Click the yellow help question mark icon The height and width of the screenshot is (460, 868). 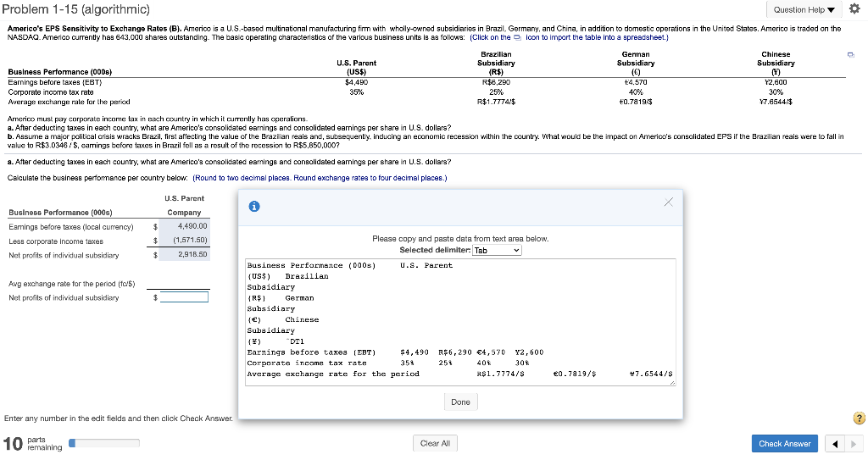click(x=859, y=418)
